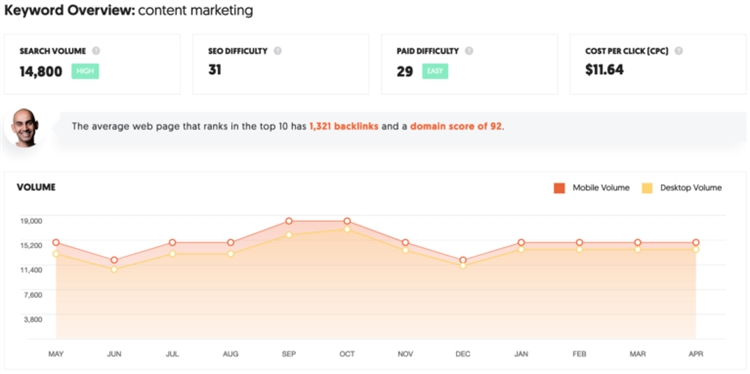
Task: Toggle the Mobile Volume legend swatch
Action: (x=559, y=188)
